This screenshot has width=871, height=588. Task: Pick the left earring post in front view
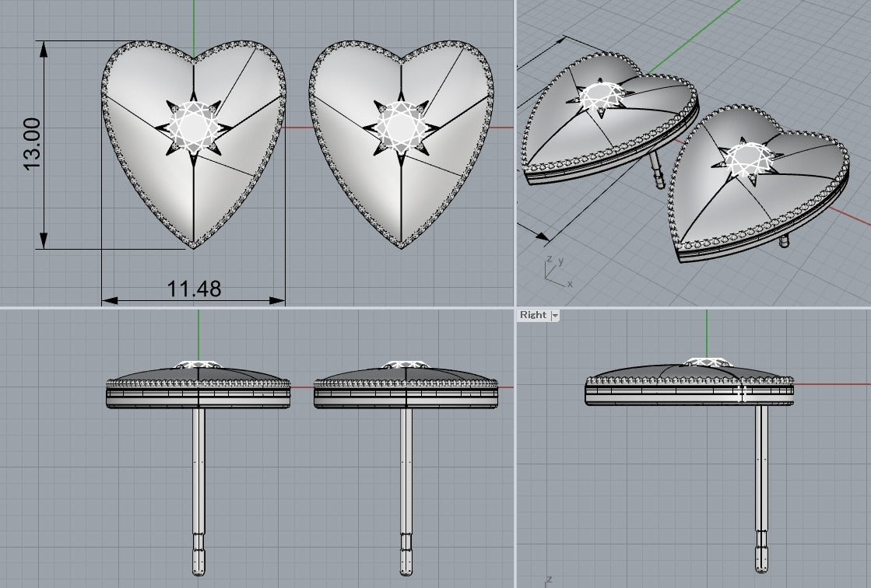coord(198,492)
